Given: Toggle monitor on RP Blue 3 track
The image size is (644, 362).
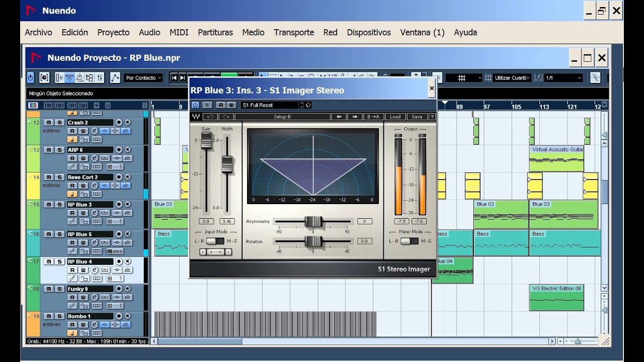Looking at the screenshot, I should click(127, 205).
